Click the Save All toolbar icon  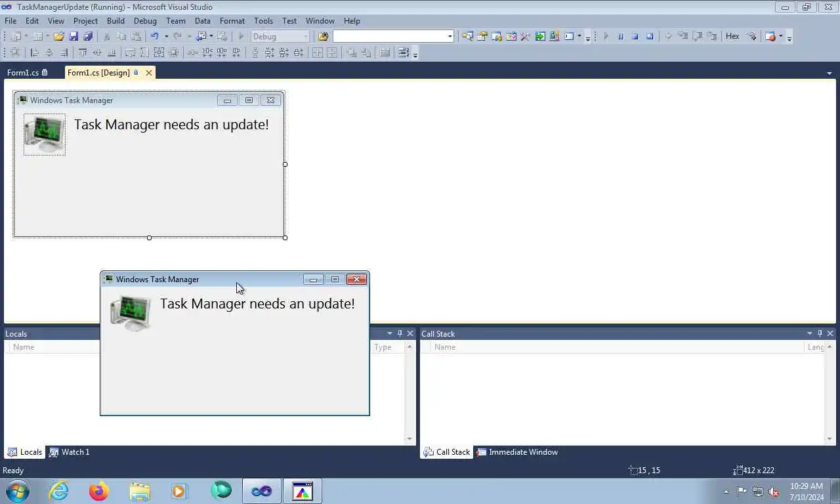click(88, 37)
